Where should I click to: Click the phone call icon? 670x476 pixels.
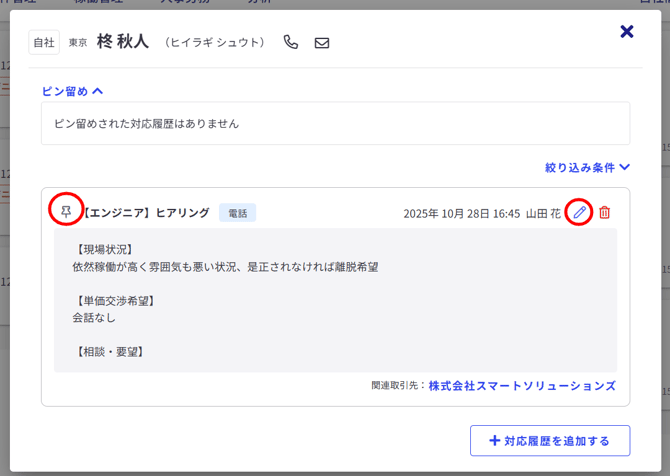coord(291,42)
